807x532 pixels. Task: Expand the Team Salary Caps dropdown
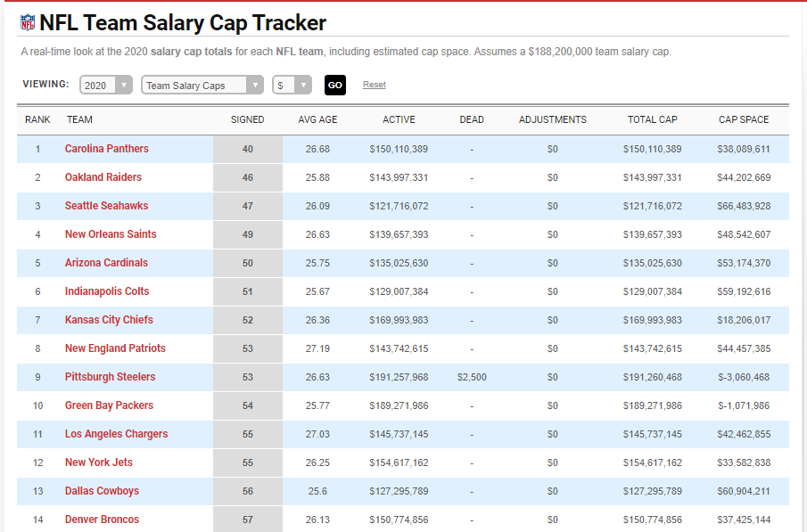pos(202,86)
